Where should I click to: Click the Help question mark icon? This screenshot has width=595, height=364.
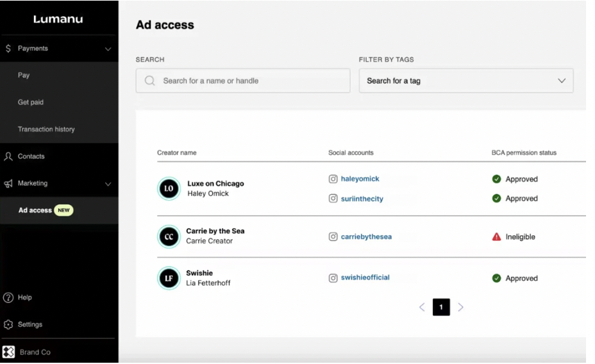pos(8,297)
